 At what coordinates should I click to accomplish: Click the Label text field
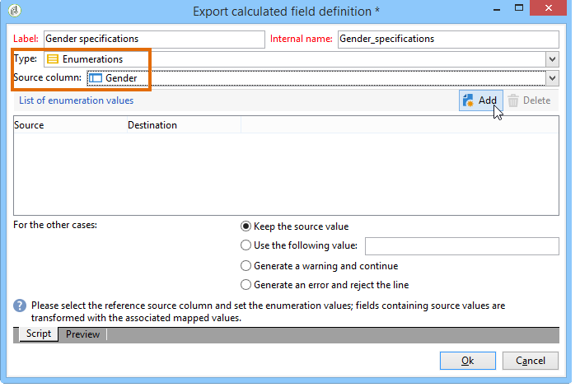click(x=152, y=39)
